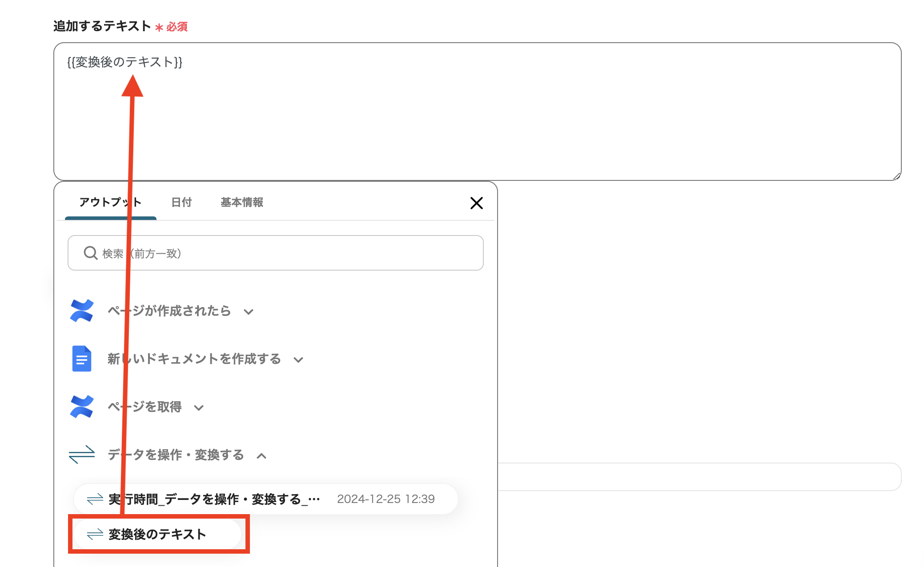The height and width of the screenshot is (567, 924).
Task: Click arrows icon on 変換後のテキスト chip
Action: [x=95, y=534]
